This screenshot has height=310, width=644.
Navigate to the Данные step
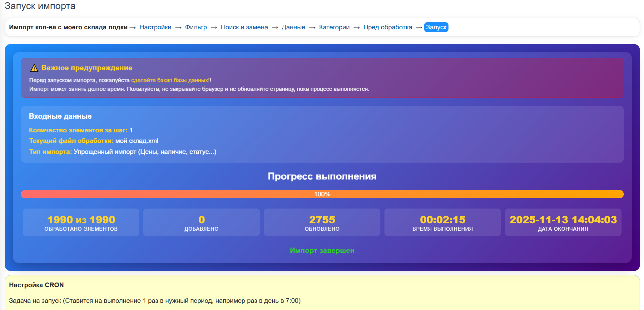pyautogui.click(x=293, y=27)
